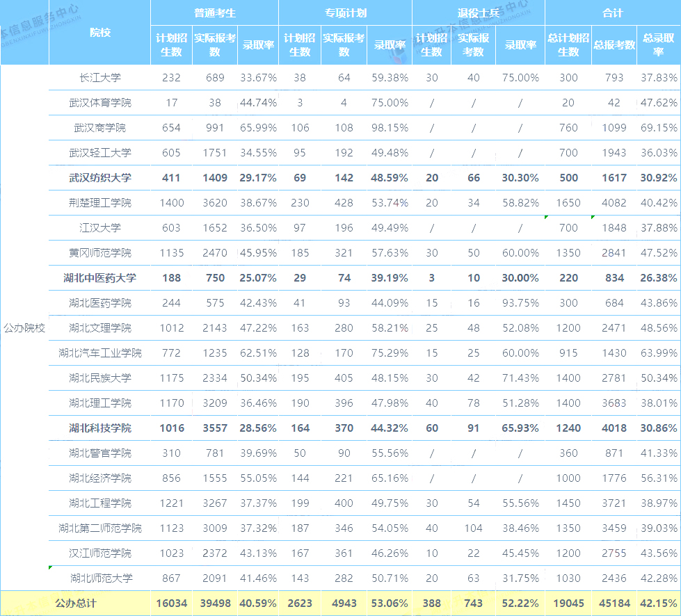Select the 公办总计 summary label

coord(76,603)
